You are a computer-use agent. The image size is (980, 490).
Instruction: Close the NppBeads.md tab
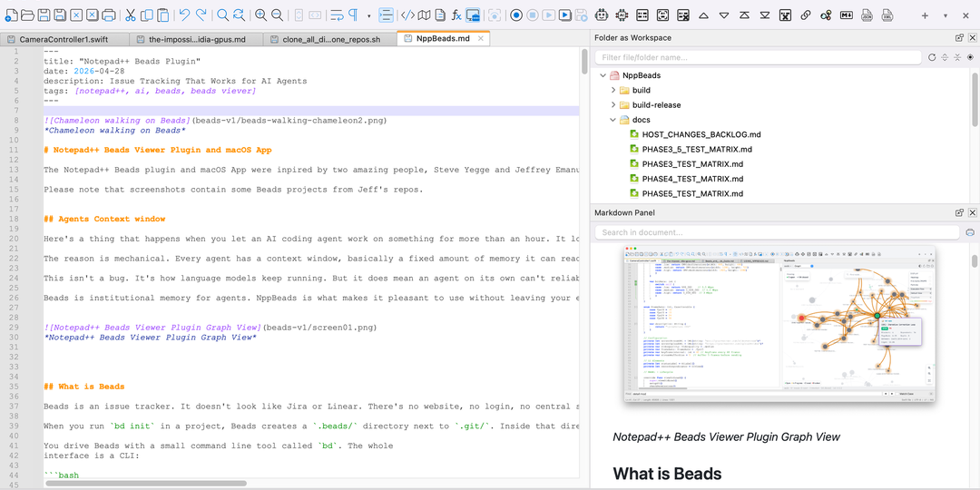[481, 39]
